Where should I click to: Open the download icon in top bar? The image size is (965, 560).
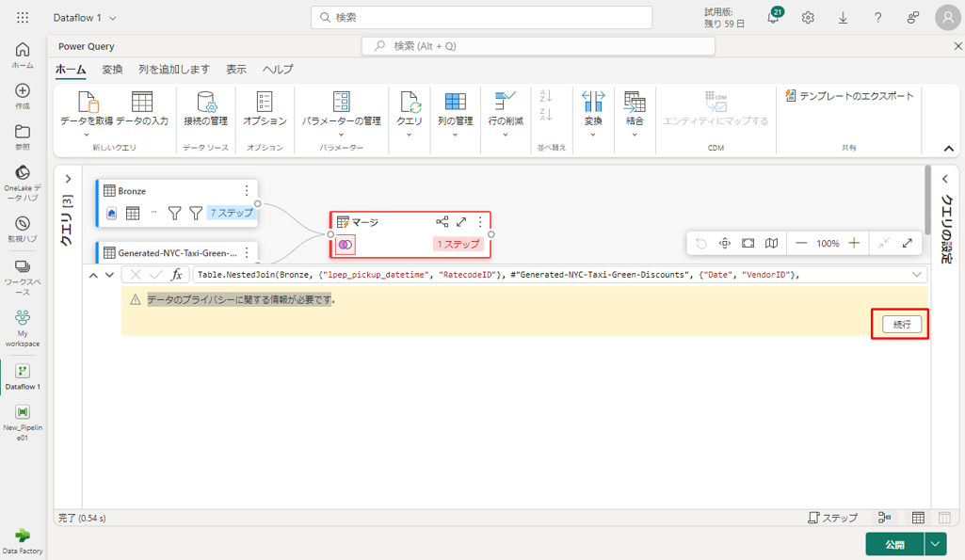tap(843, 18)
